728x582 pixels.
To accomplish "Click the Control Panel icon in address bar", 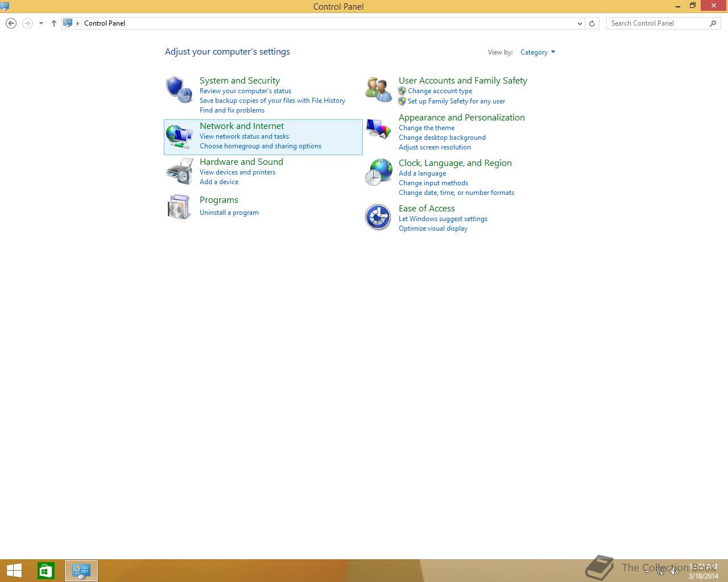I will pyautogui.click(x=68, y=23).
